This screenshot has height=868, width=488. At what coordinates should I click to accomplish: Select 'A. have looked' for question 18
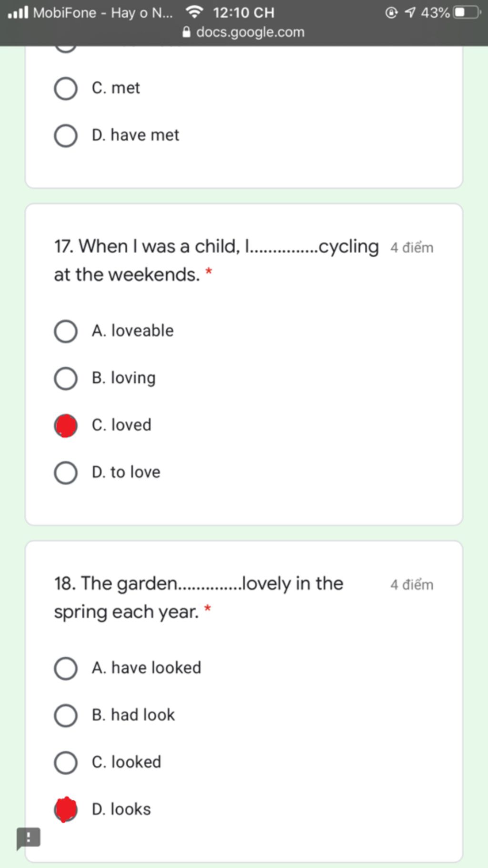coord(66,668)
